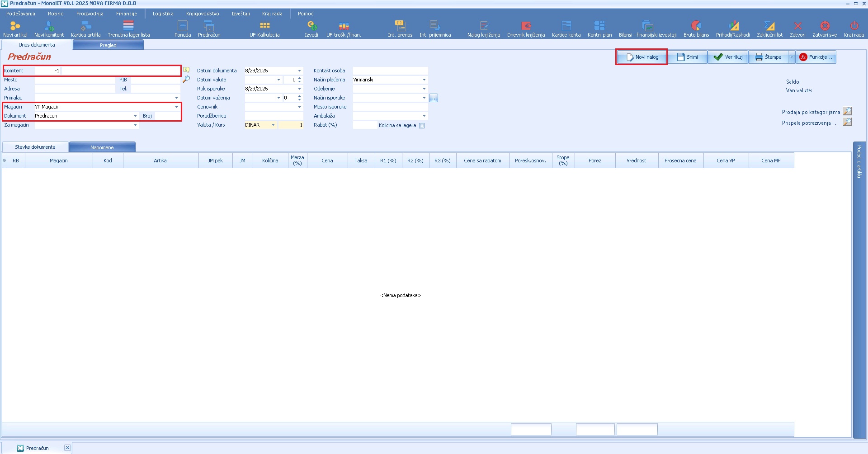The height and width of the screenshot is (454, 868).
Task: Click the Zatvori toolbar icon
Action: (x=797, y=28)
